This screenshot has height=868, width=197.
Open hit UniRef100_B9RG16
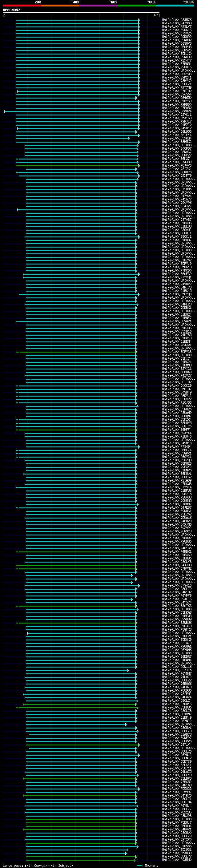click(x=177, y=30)
